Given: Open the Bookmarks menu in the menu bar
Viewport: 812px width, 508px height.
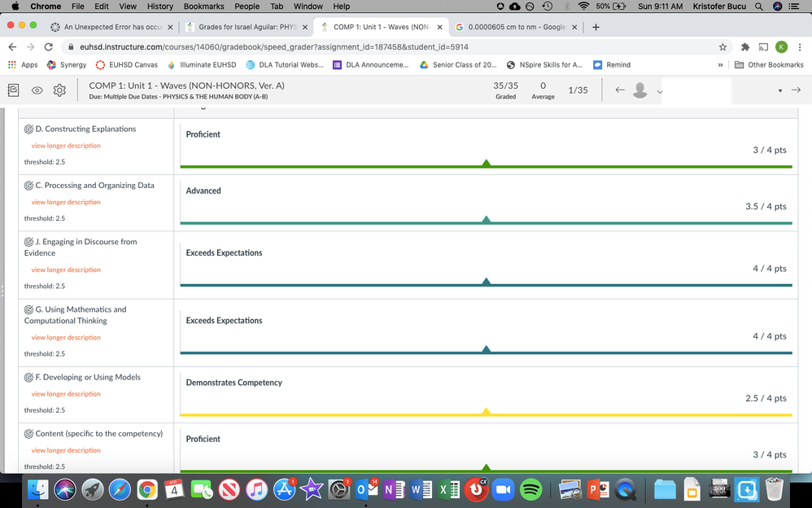Looking at the screenshot, I should click(203, 7).
